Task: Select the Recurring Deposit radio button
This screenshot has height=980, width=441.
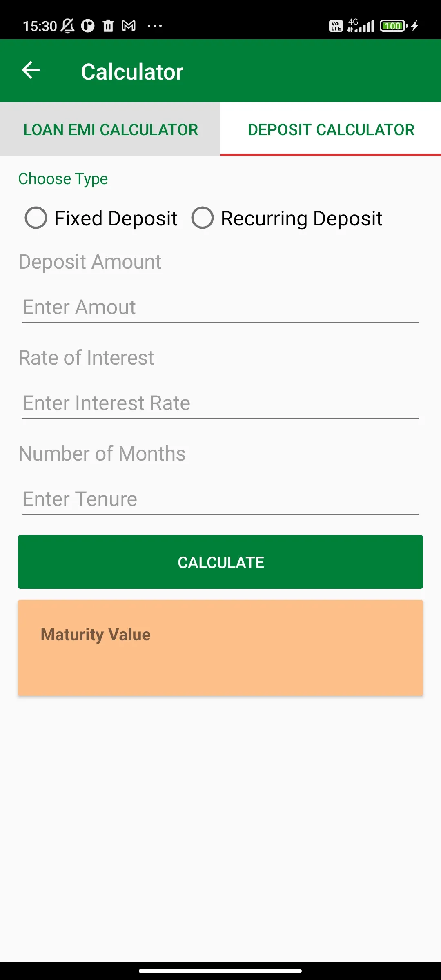Action: point(203,218)
